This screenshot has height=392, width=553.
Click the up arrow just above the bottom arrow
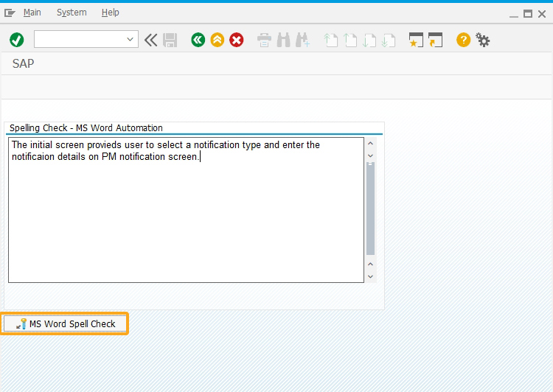tap(370, 264)
